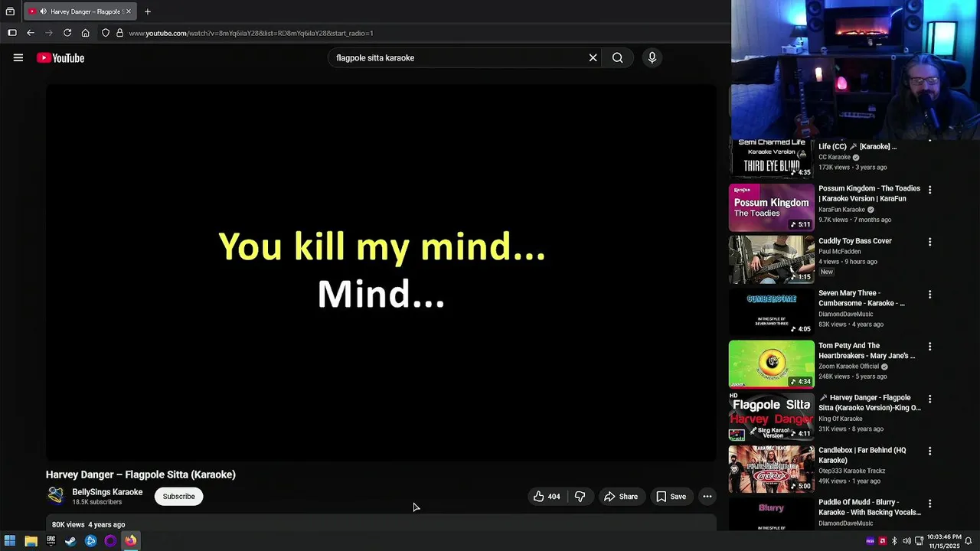Open BellySings Karaoke channel name link

click(x=107, y=492)
